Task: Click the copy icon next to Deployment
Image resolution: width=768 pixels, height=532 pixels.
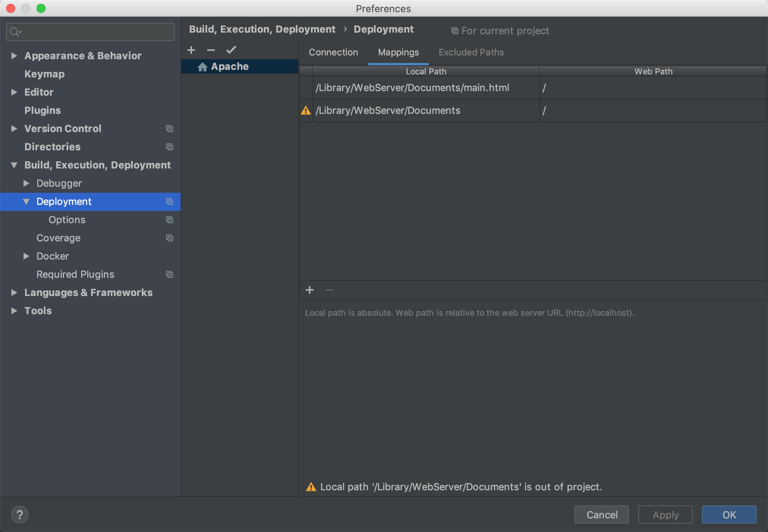Action: tap(170, 201)
